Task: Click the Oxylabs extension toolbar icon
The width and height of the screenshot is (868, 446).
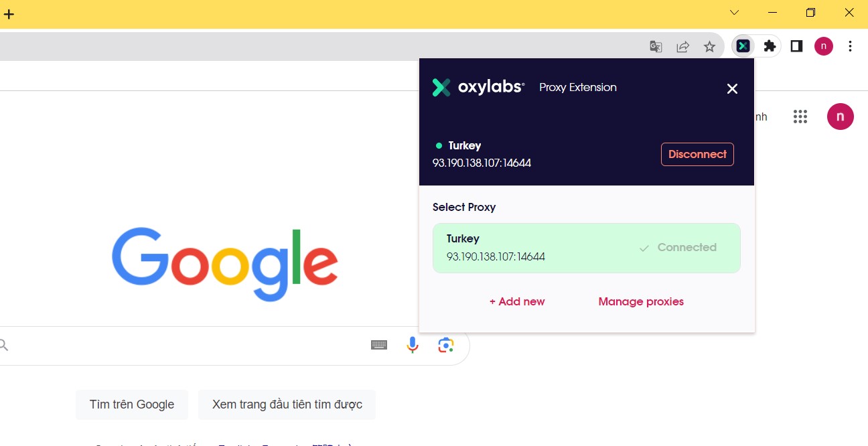Action: point(743,46)
